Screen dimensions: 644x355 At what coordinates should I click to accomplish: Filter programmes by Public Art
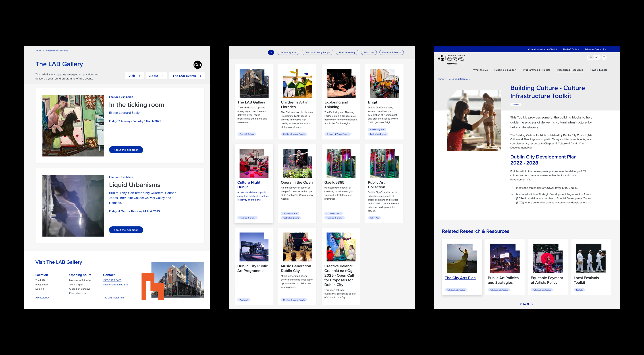369,53
